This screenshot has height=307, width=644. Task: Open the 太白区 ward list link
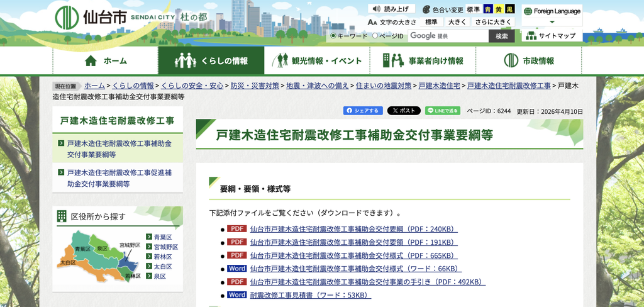click(x=163, y=267)
